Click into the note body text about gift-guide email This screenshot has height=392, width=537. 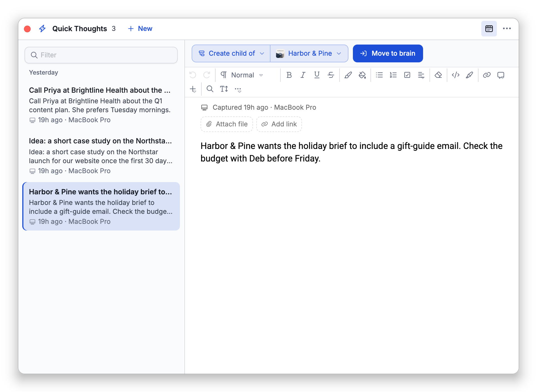(x=352, y=152)
